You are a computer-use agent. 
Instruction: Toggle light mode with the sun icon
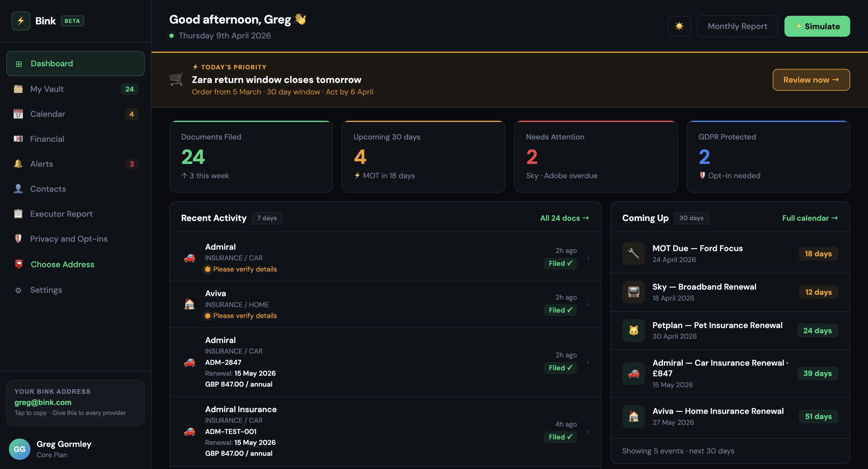click(x=679, y=26)
